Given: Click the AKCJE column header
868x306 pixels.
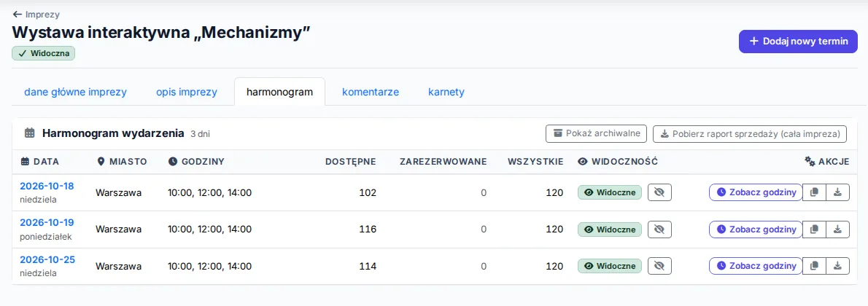Looking at the screenshot, I should (x=826, y=162).
